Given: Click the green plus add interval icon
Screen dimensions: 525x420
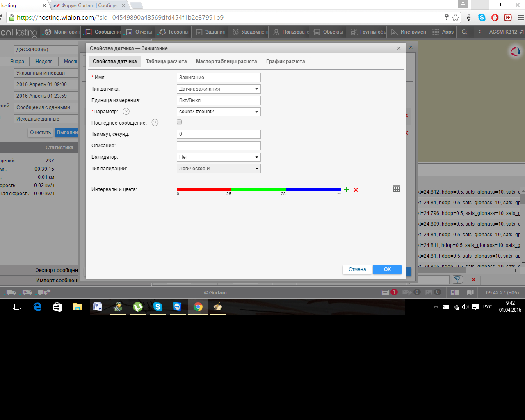Looking at the screenshot, I should click(x=347, y=189).
